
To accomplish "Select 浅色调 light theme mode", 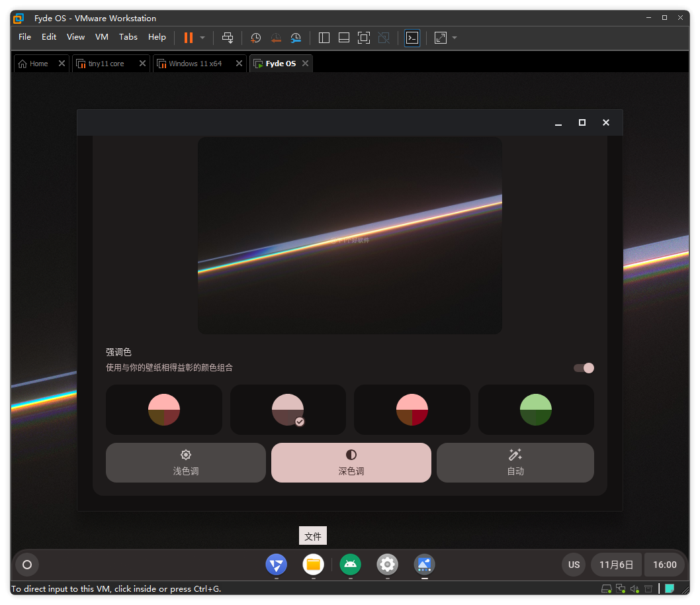I will pyautogui.click(x=185, y=463).
